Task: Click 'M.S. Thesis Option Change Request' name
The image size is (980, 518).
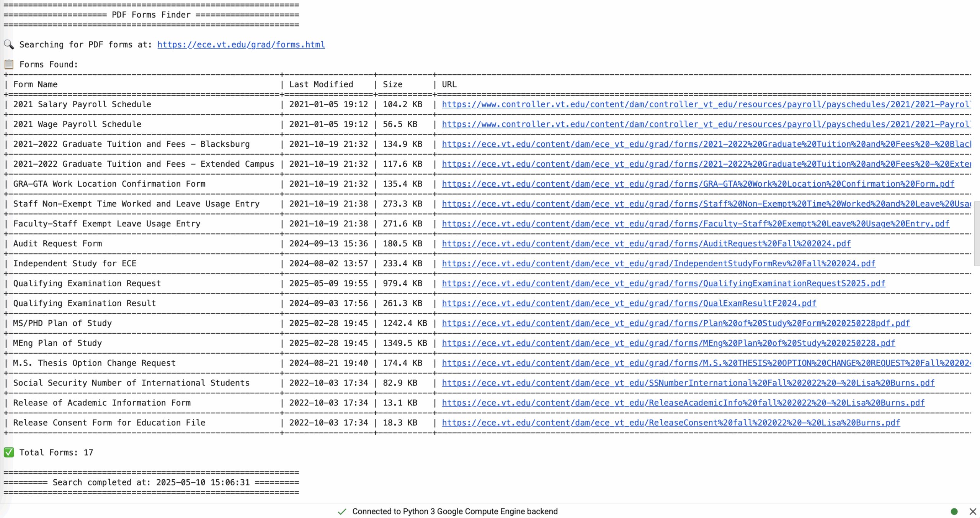Action: [x=94, y=363]
